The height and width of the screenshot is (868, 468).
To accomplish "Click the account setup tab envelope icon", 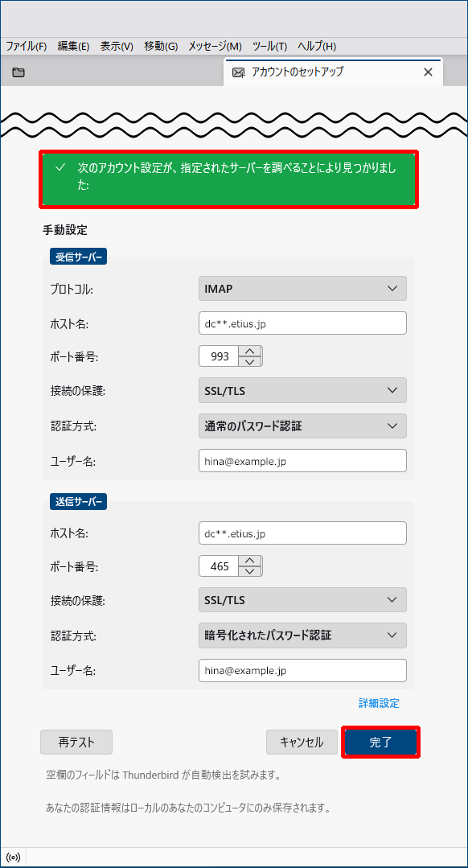I will tap(239, 72).
